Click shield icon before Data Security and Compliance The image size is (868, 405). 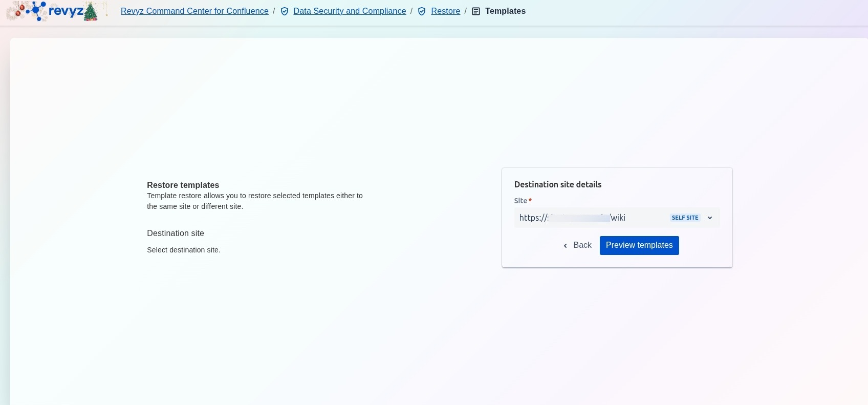[x=285, y=11]
